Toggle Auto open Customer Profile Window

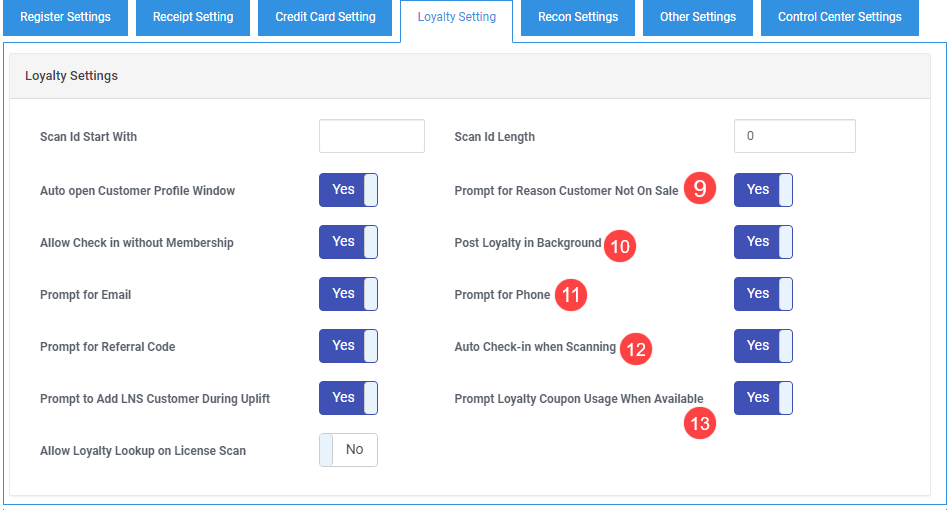[348, 190]
